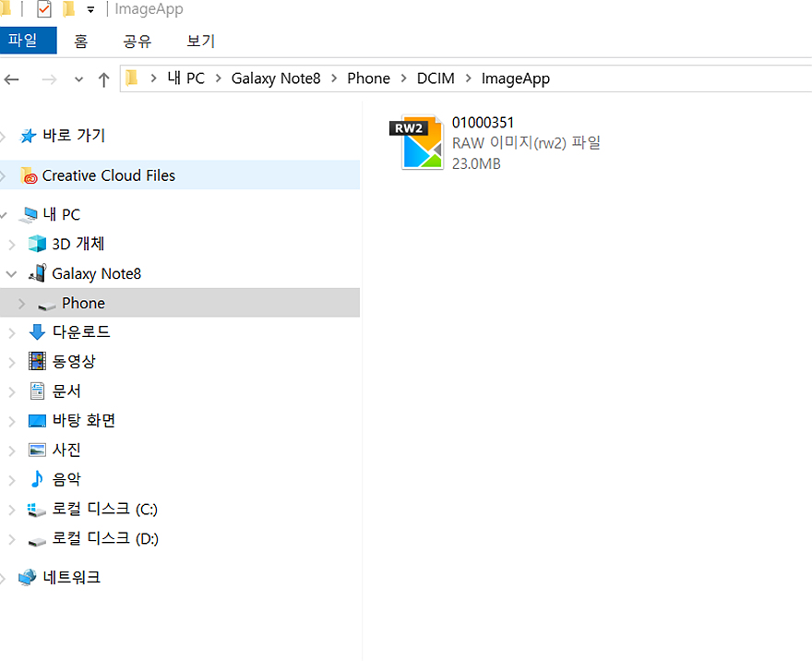Expand the Phone storage tree node

click(x=21, y=304)
